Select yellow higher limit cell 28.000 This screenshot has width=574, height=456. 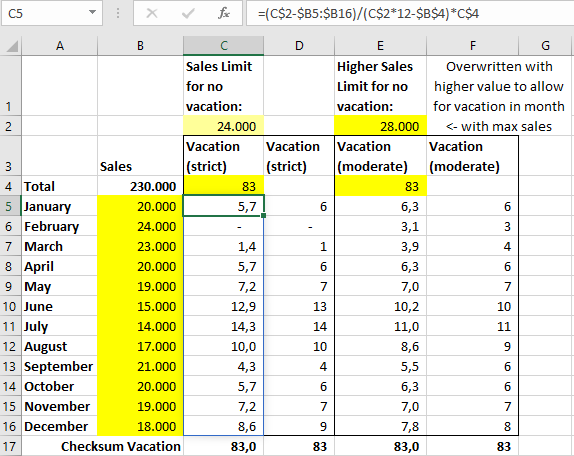[380, 126]
